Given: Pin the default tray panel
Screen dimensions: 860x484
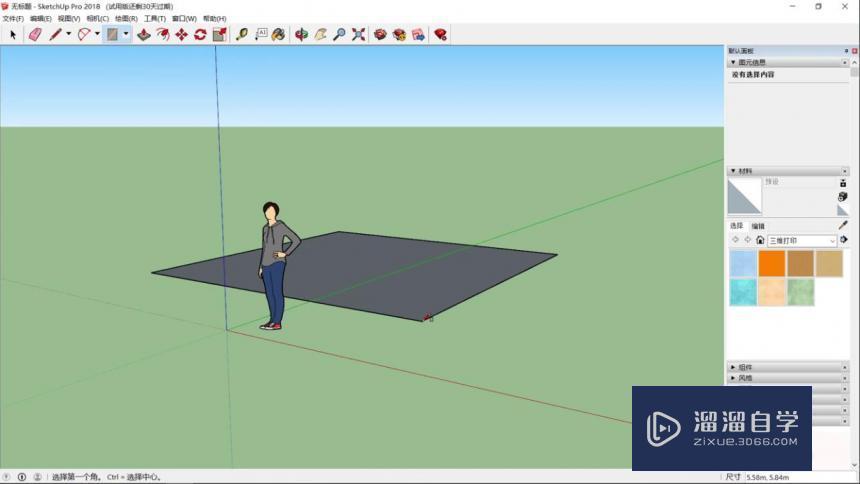Looking at the screenshot, I should pos(846,50).
